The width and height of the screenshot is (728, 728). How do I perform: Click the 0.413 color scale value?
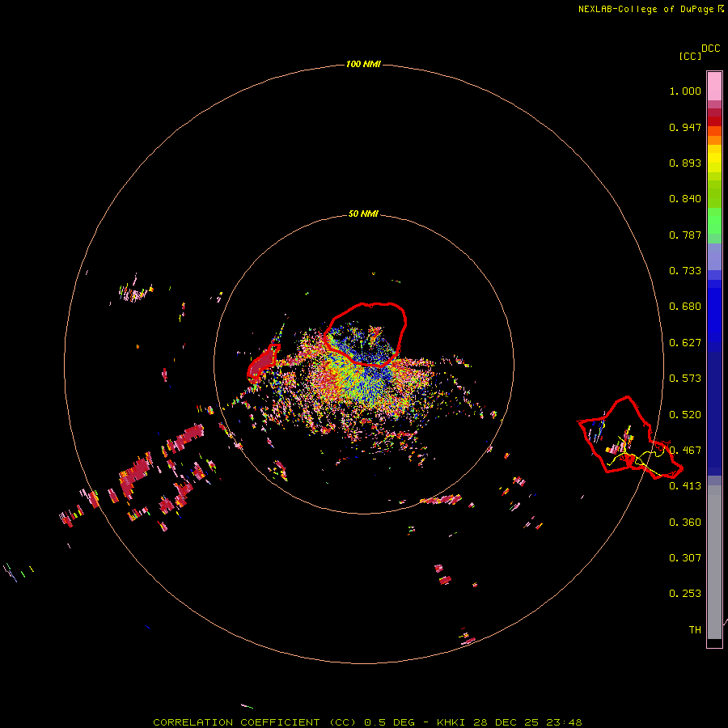click(x=685, y=486)
